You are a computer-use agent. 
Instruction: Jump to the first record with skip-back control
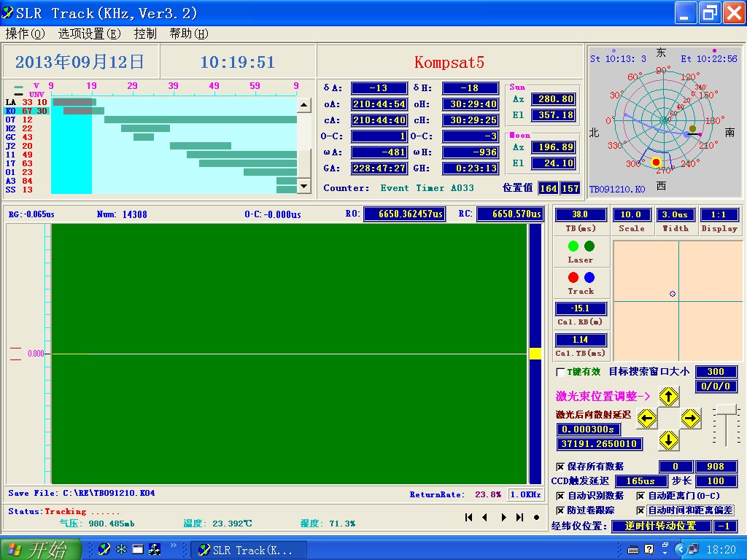[469, 517]
